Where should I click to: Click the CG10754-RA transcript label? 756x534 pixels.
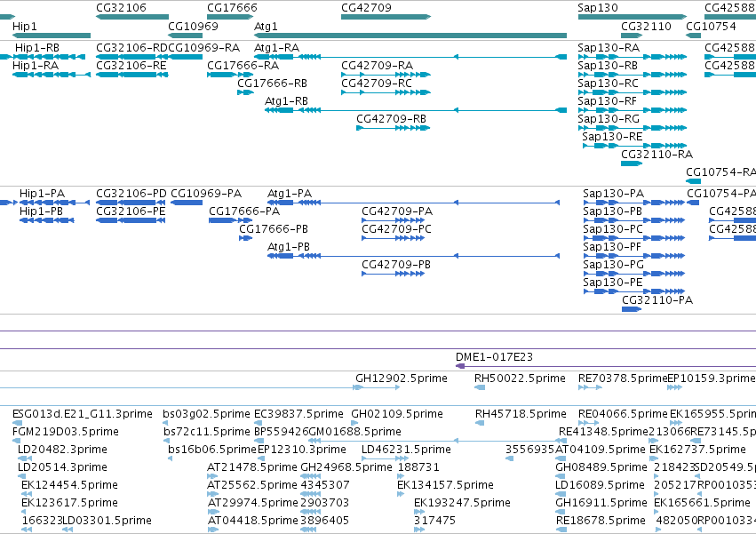pos(720,171)
